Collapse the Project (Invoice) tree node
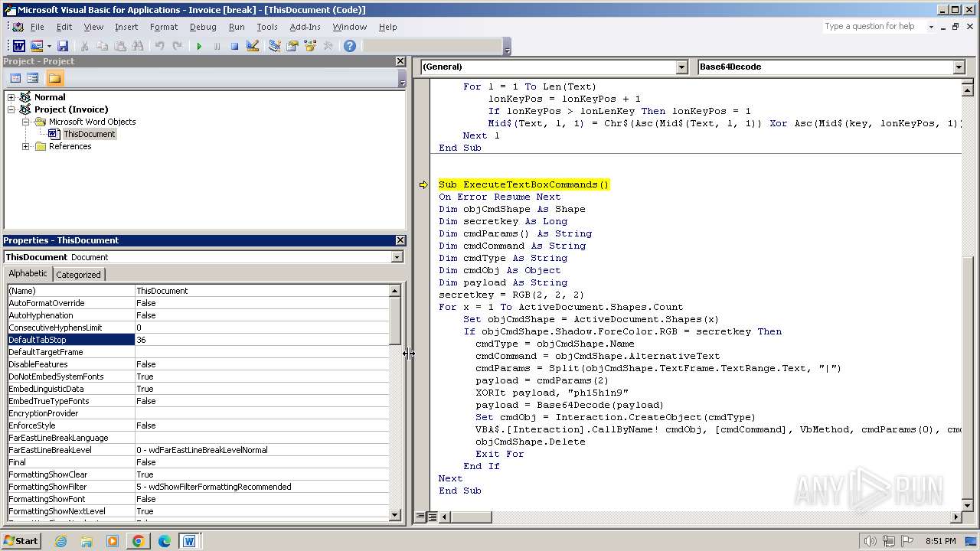 [11, 109]
